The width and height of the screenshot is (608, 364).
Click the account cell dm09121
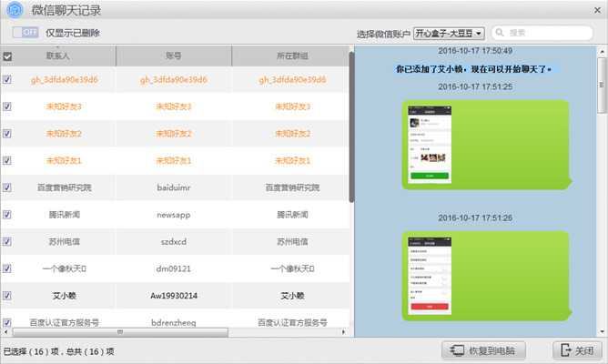(174, 268)
